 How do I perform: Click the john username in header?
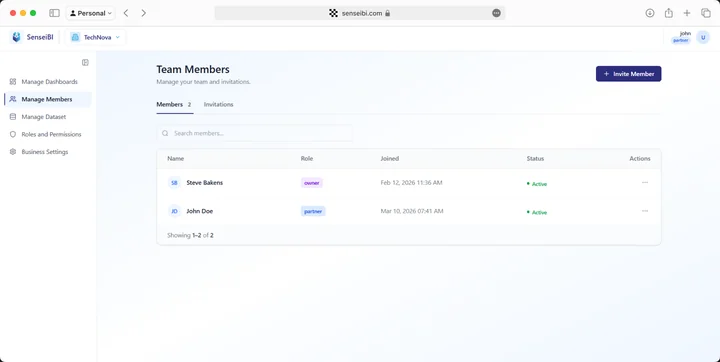tap(685, 34)
